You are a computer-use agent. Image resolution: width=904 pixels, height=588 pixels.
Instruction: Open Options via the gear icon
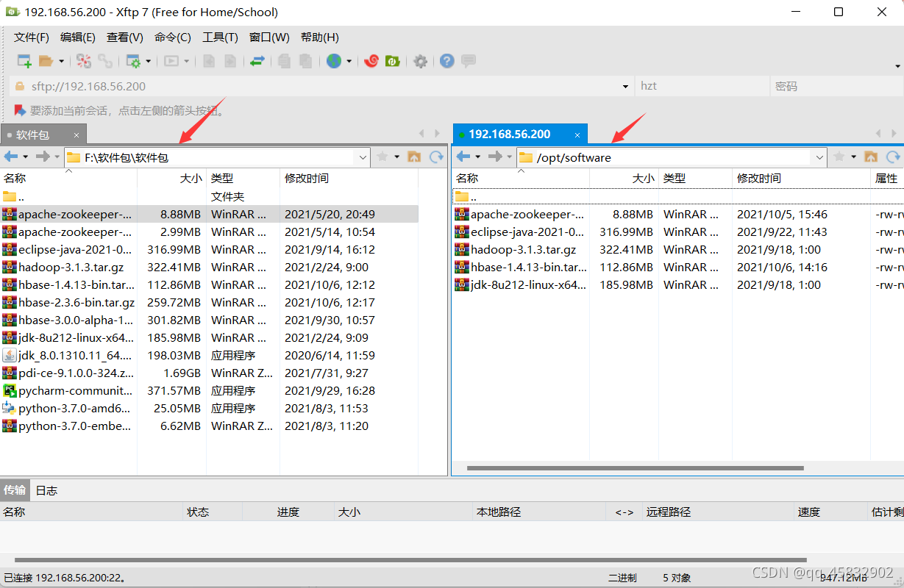point(420,61)
